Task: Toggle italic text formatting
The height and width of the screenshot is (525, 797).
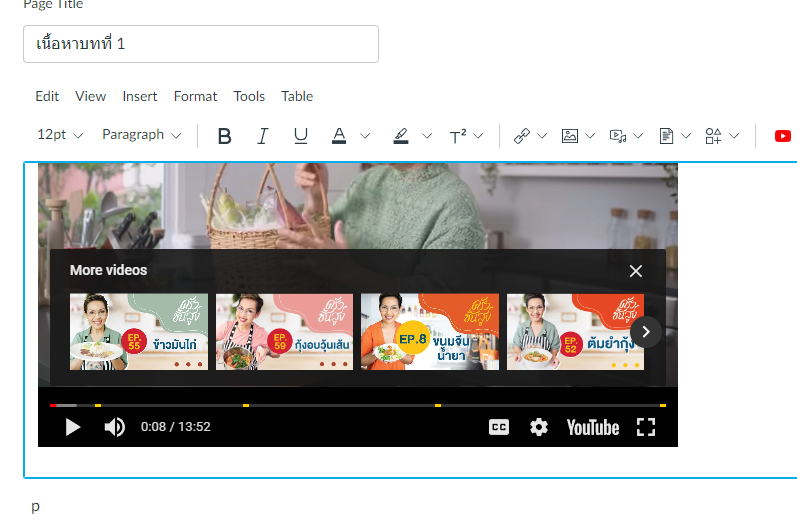Action: click(263, 136)
